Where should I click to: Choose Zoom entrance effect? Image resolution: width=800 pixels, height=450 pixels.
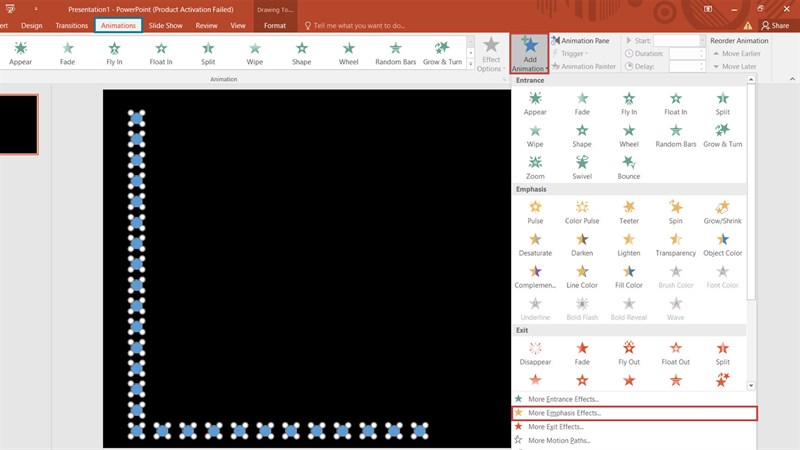(x=535, y=167)
